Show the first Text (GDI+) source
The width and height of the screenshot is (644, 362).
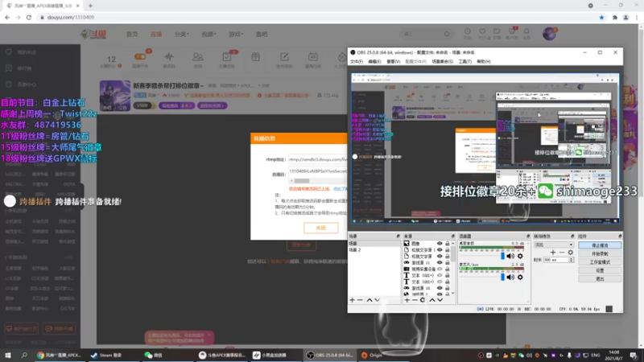tap(440, 275)
